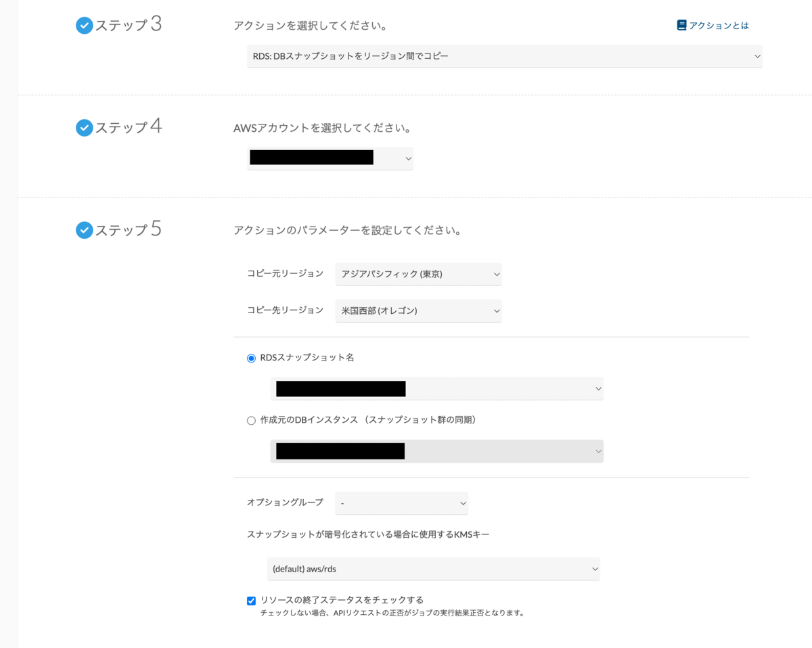Open the source DB instance dropdown

(x=436, y=451)
